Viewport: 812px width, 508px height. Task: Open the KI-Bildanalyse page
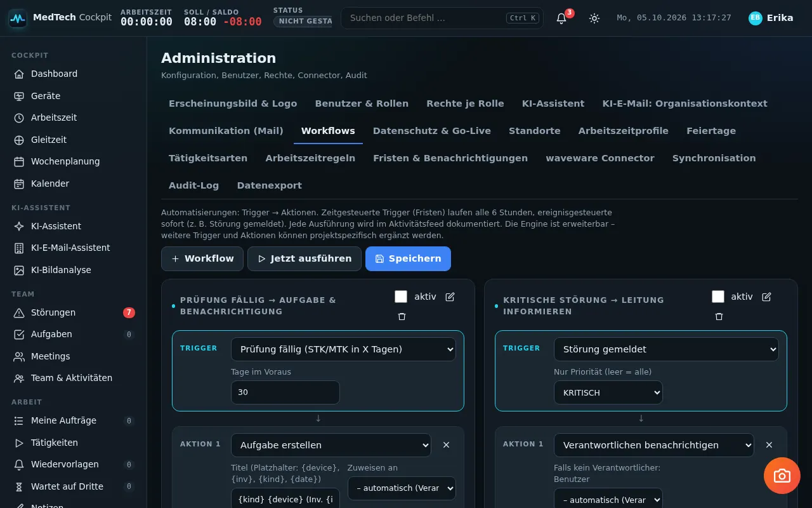click(x=74, y=270)
